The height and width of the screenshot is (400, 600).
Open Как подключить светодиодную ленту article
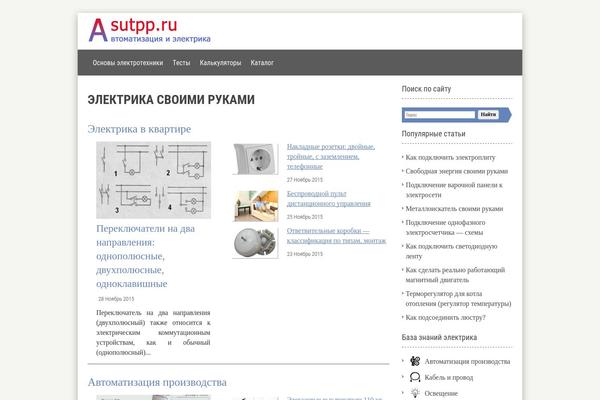[x=451, y=251]
